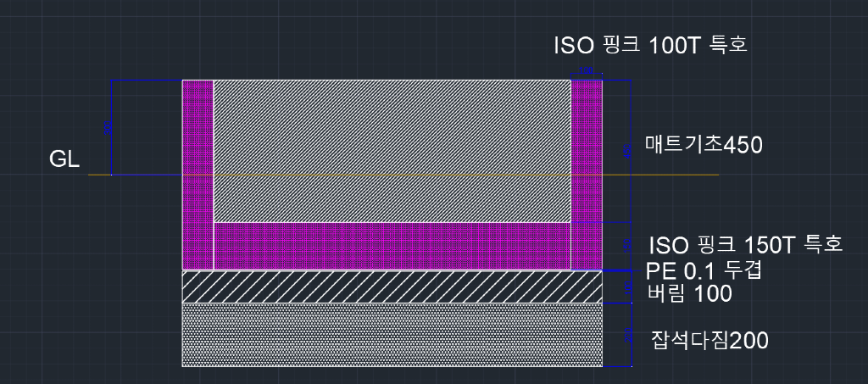Viewport: 868px width, 384px height.
Task: Select the dotted crushed stone hatch
Action: tap(390, 335)
